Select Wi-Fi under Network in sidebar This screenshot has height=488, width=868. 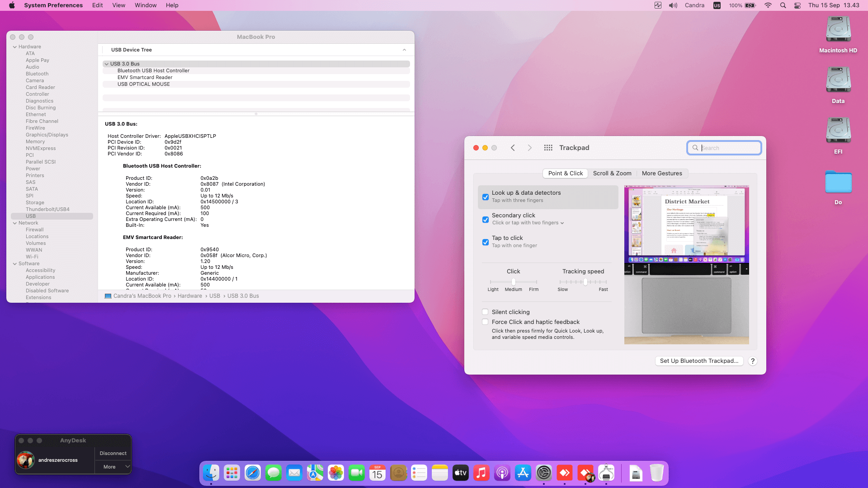[32, 257]
